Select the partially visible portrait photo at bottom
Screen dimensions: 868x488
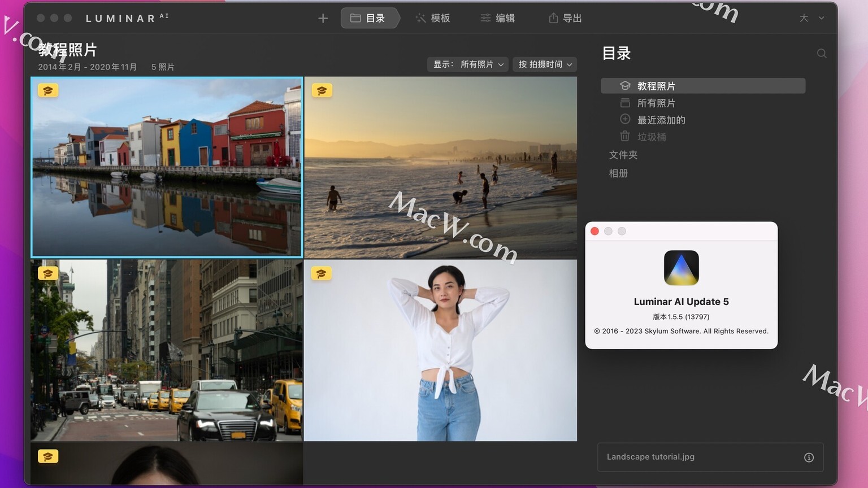coord(167,464)
